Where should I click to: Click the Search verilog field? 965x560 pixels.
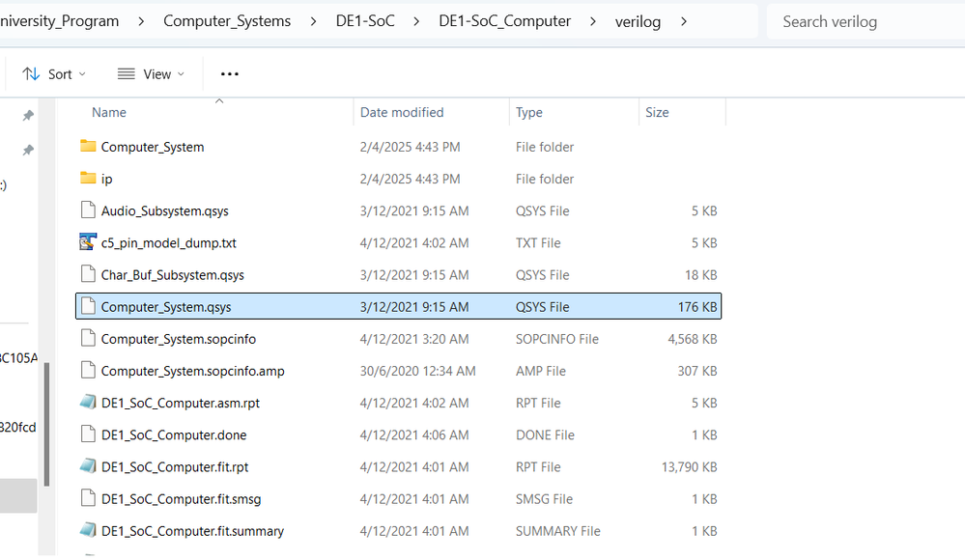point(866,21)
